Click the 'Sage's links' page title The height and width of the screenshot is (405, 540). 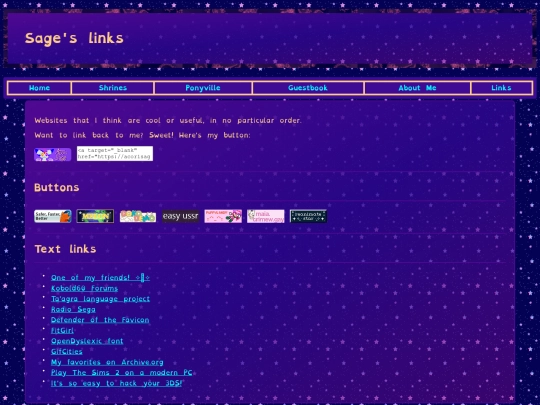[x=74, y=38]
